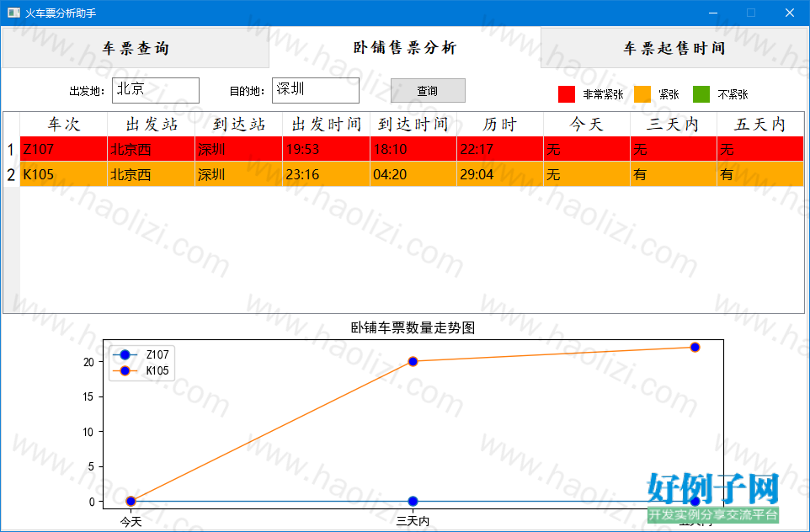Click the 22:17 duration cell

500,149
